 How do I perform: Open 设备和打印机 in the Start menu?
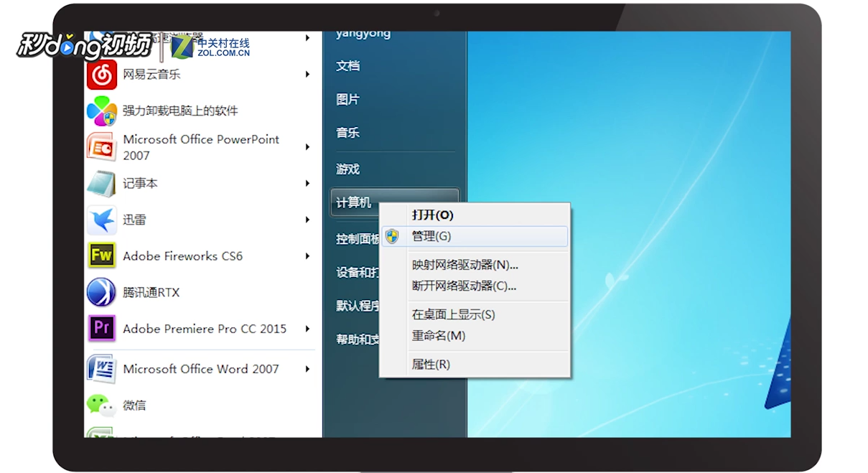point(358,272)
